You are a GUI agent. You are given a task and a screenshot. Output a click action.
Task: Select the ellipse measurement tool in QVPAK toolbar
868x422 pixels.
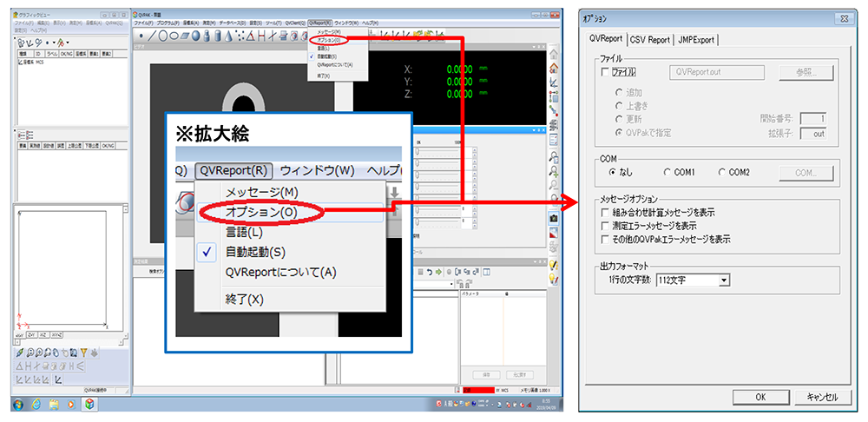coord(174,36)
